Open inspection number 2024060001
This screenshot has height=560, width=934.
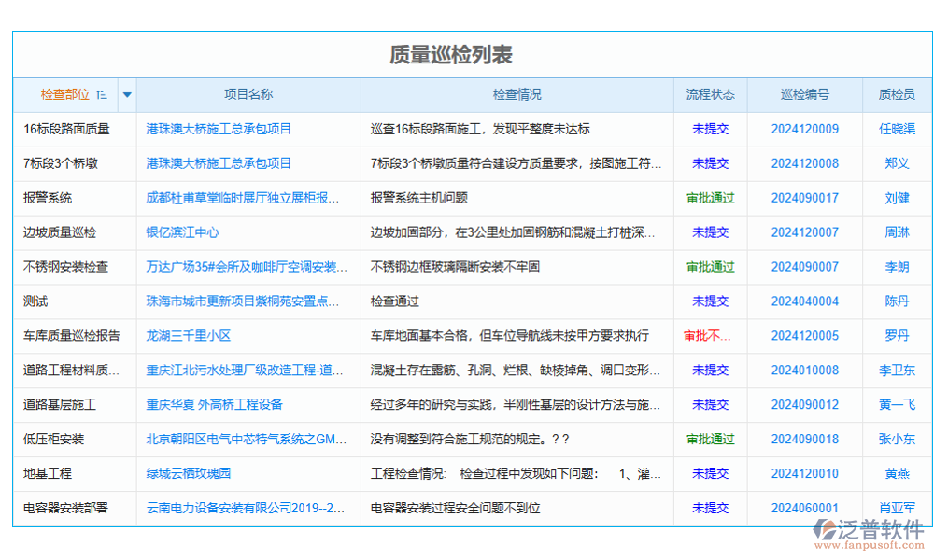pyautogui.click(x=804, y=508)
